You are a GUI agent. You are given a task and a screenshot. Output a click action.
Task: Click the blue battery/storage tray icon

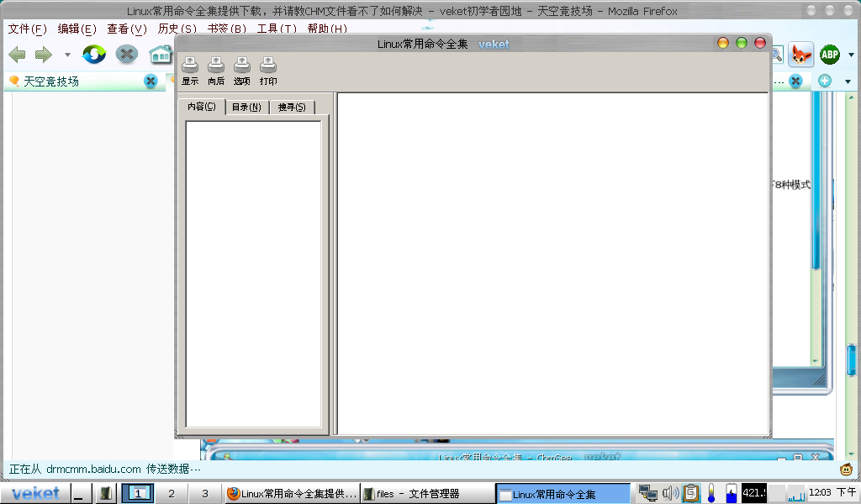(731, 493)
